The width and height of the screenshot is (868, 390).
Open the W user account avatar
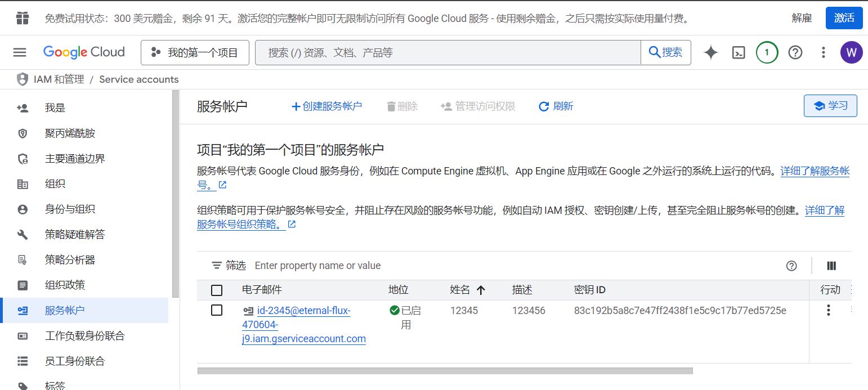coord(851,52)
